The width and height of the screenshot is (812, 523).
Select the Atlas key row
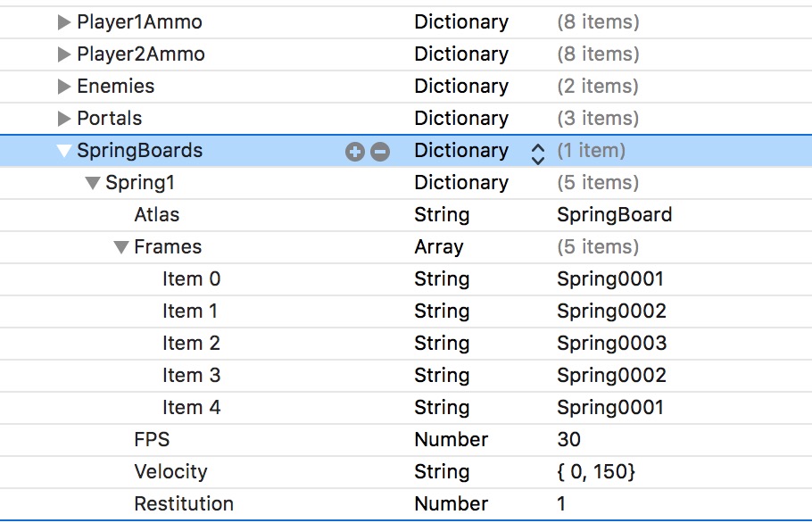coord(157,215)
